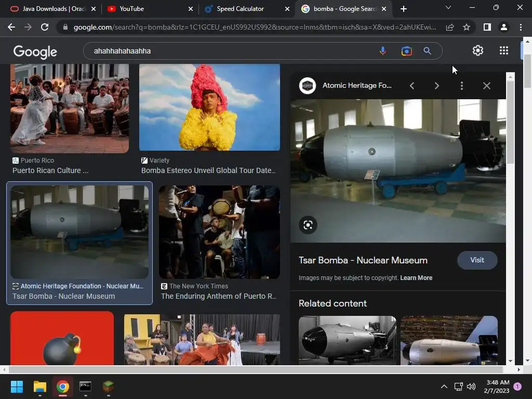Go back with the browser back arrow

click(x=11, y=27)
